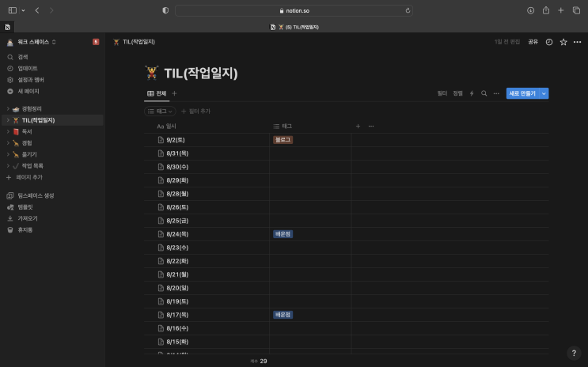Click the 배운점 tag in 8/17 row
Screen dimensions: 588x367
click(x=283, y=315)
